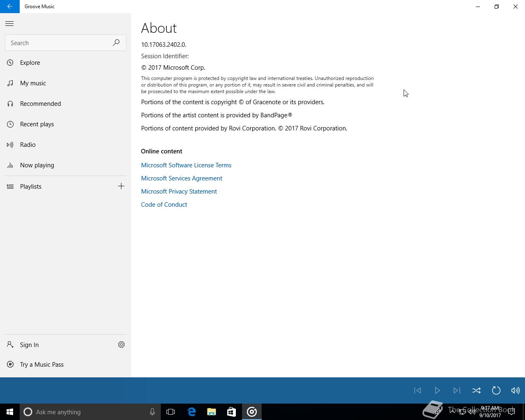The width and height of the screenshot is (525, 420).
Task: Click the version number 10.17063.2402.0
Action: [164, 45]
